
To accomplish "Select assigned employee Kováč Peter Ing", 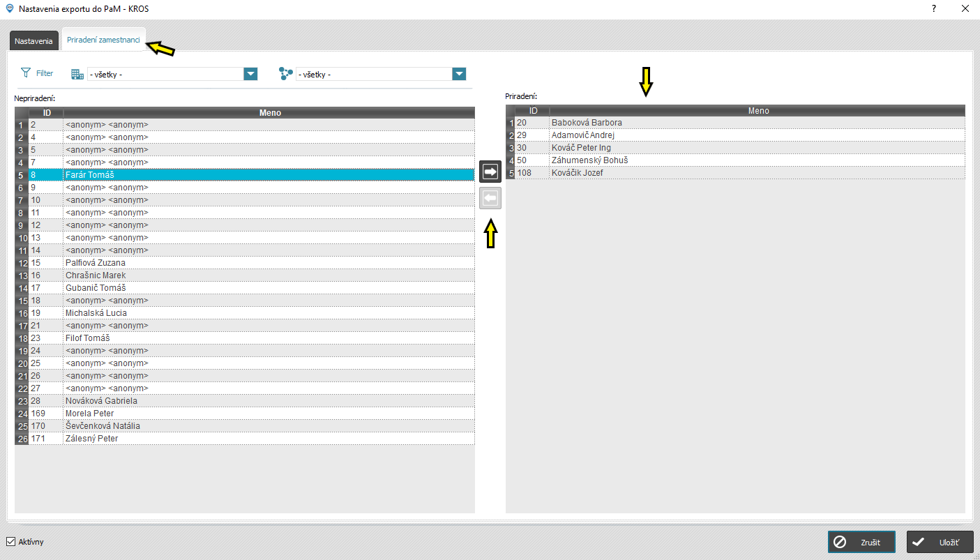I will click(x=735, y=148).
